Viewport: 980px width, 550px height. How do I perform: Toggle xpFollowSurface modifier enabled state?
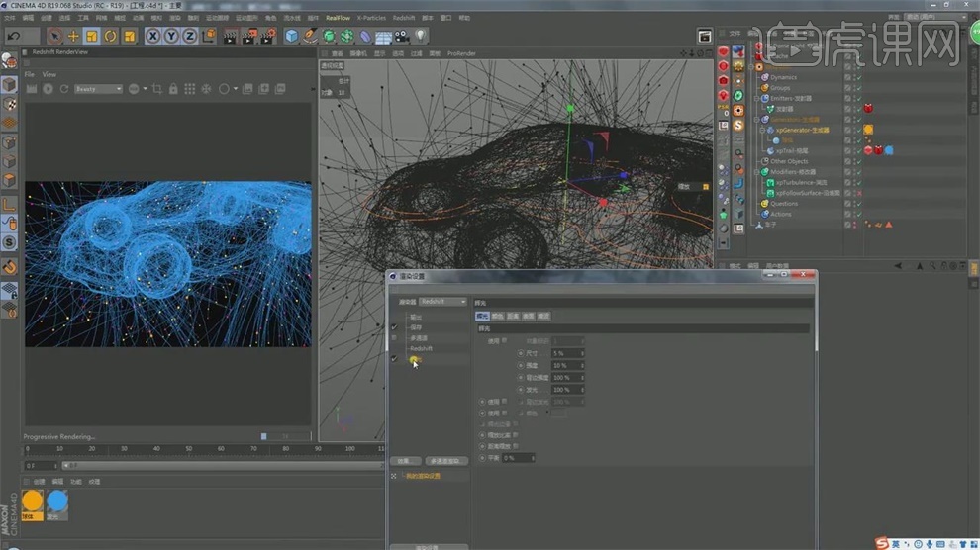coord(858,193)
